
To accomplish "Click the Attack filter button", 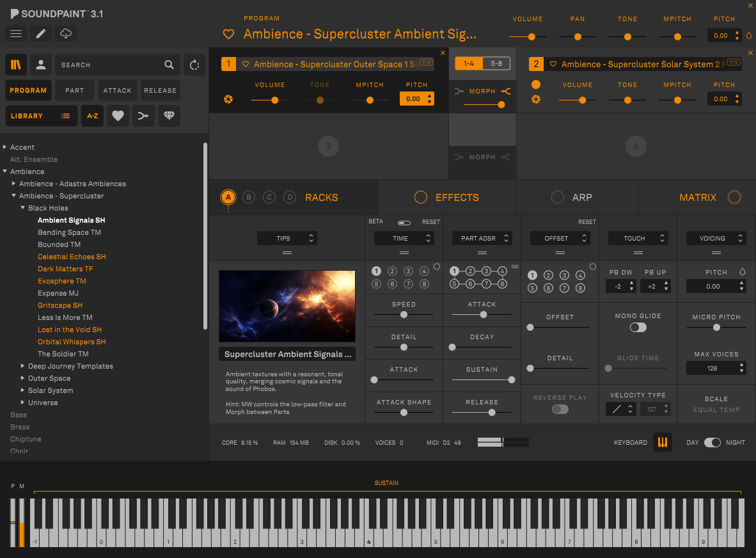I will point(118,90).
